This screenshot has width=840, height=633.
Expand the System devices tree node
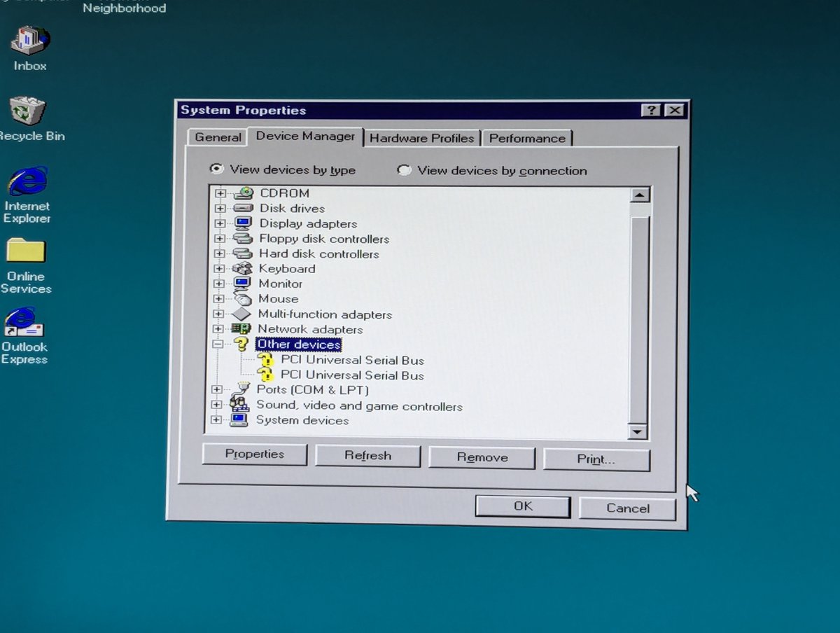pos(216,420)
